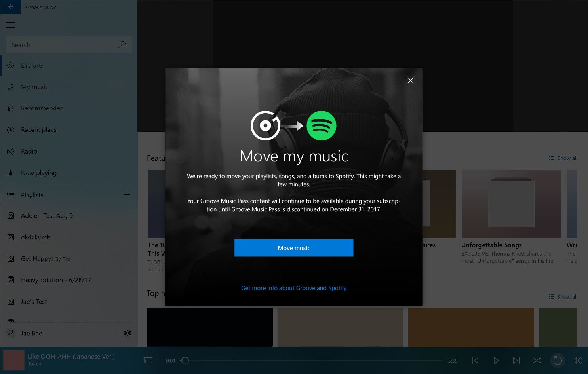Toggle repeat mode
The width and height of the screenshot is (588, 374).
558,361
